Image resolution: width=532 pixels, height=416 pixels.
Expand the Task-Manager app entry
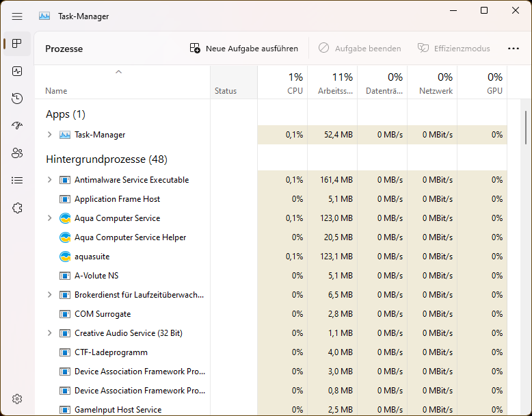pyautogui.click(x=49, y=135)
